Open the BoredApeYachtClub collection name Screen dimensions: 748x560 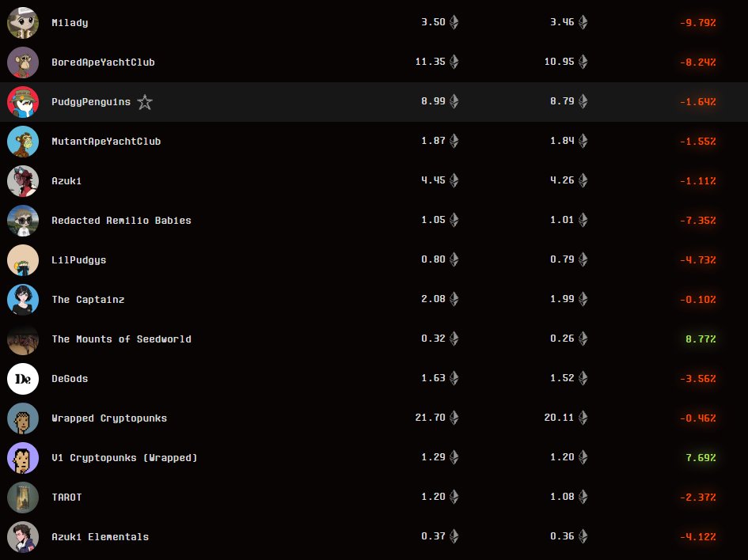(x=103, y=62)
